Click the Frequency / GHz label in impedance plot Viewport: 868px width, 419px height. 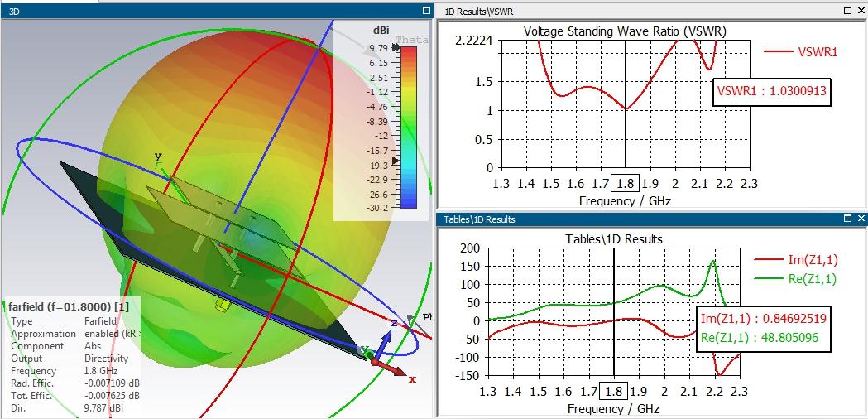pos(613,409)
